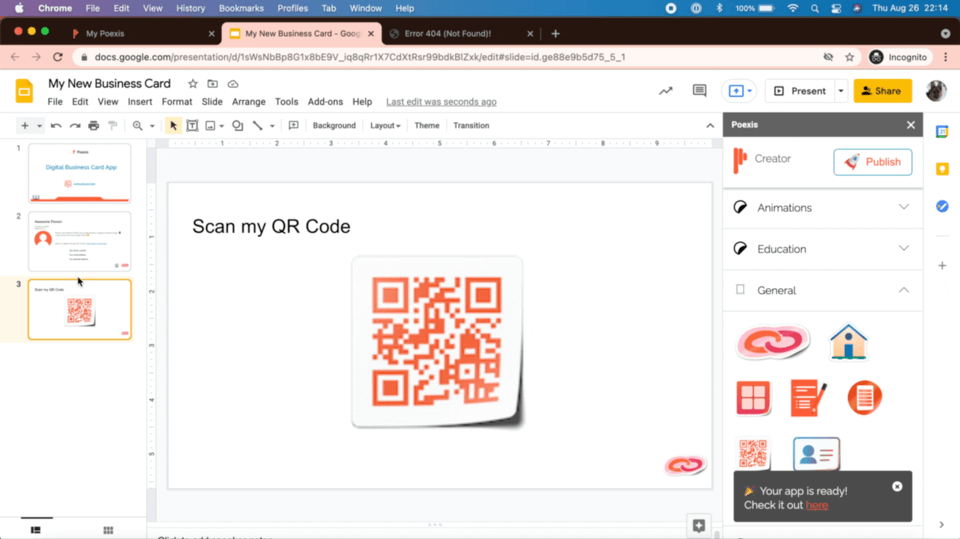Viewport: 960px width, 539px height.
Task: Insert the red grid tiles sticker
Action: (x=753, y=398)
